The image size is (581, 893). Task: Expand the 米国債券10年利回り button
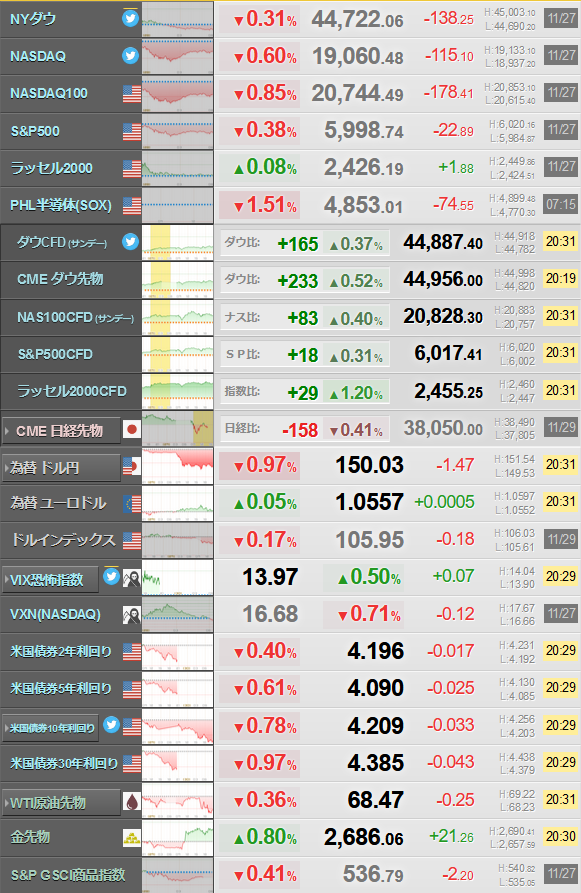coord(50,728)
